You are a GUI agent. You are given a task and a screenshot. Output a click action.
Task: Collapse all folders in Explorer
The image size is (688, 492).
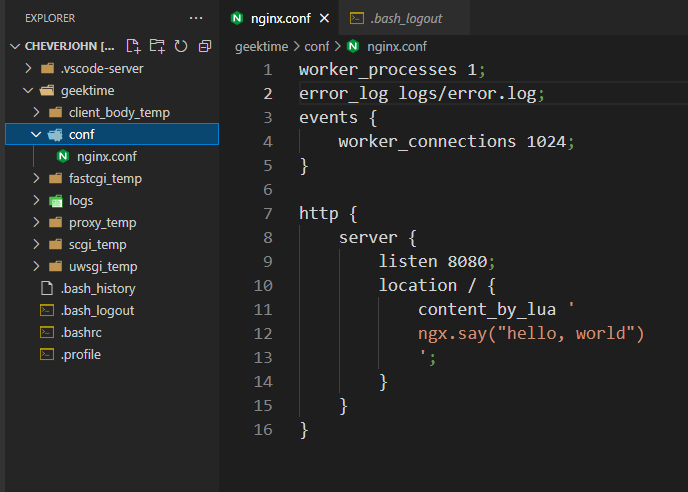205,46
